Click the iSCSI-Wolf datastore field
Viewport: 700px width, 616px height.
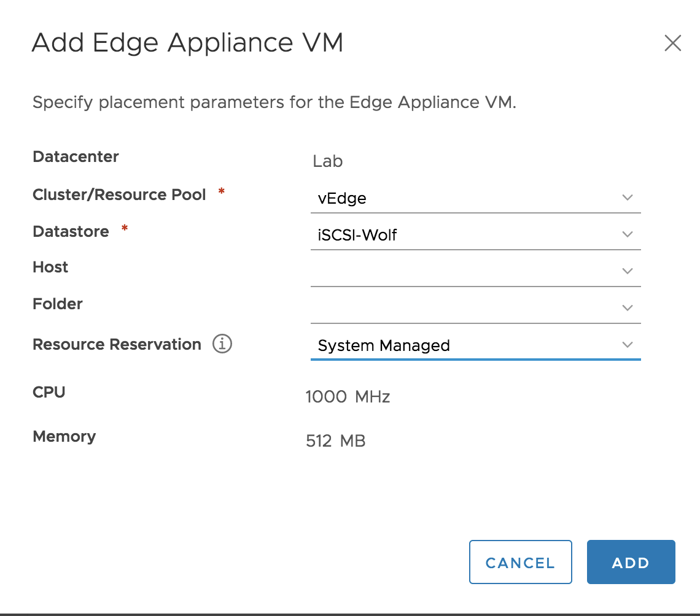coord(430,234)
